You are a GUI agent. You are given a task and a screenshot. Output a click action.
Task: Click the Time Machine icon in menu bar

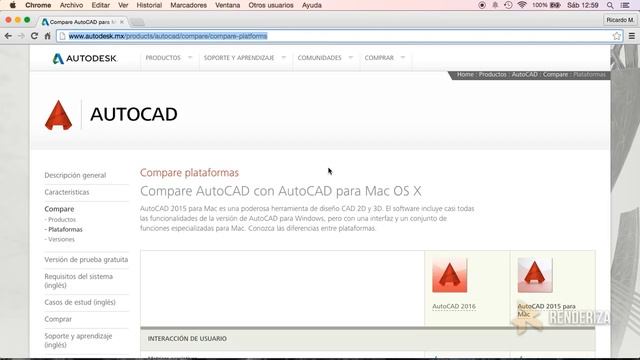point(508,5)
